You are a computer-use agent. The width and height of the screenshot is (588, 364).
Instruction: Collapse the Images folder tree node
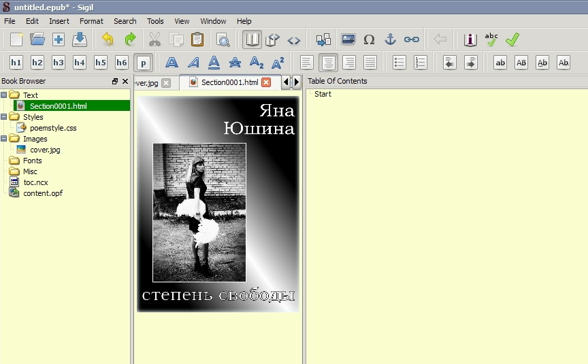tap(4, 139)
